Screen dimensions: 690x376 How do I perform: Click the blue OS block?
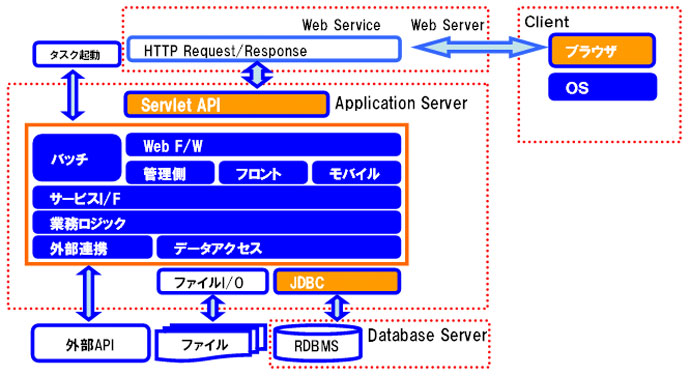pos(602,87)
